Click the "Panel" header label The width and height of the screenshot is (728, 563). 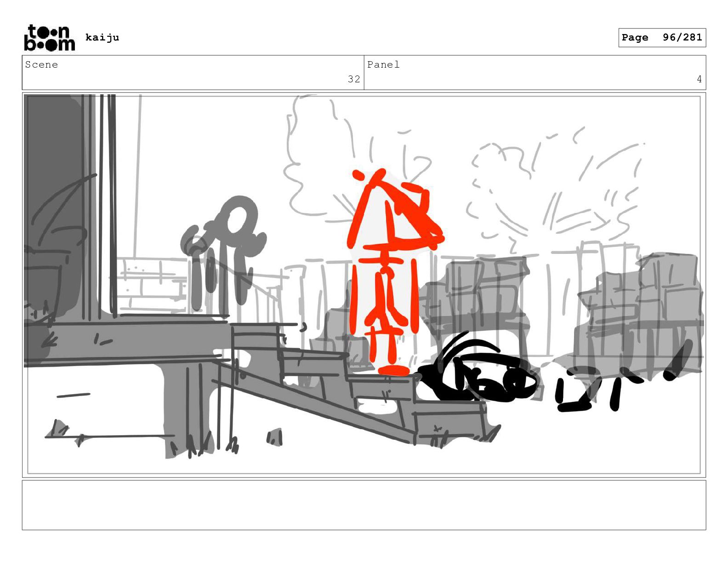click(383, 64)
